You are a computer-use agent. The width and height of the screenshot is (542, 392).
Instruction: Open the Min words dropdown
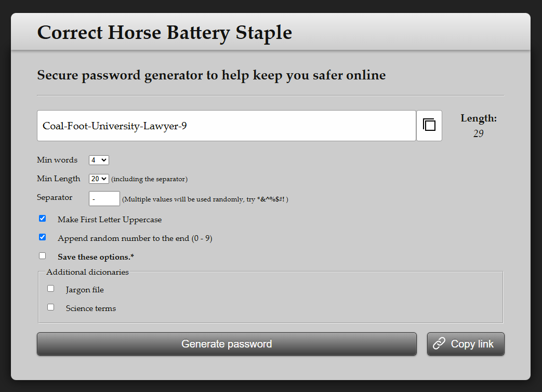tap(99, 160)
